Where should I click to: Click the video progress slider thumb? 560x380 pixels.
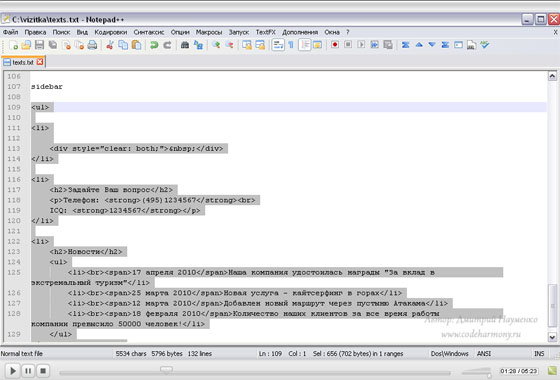[x=166, y=370]
